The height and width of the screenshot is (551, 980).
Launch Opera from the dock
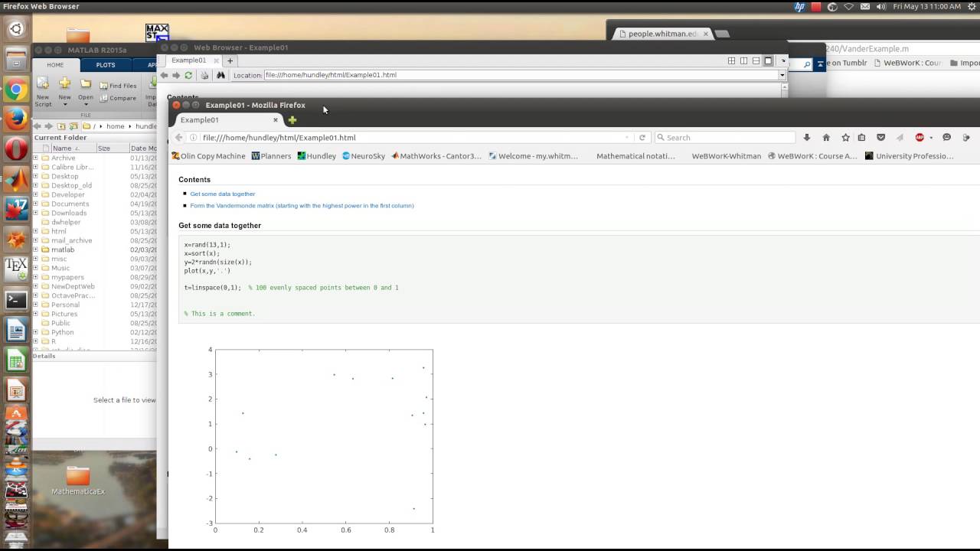[16, 148]
